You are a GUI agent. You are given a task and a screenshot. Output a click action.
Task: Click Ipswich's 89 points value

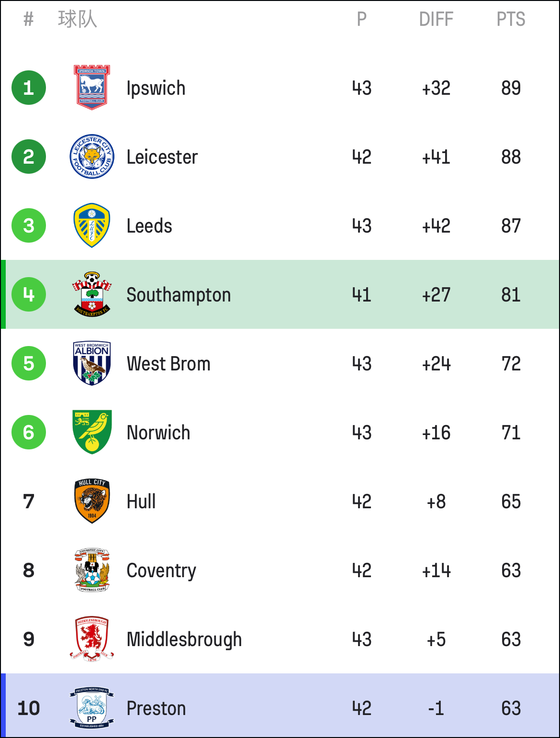point(511,88)
